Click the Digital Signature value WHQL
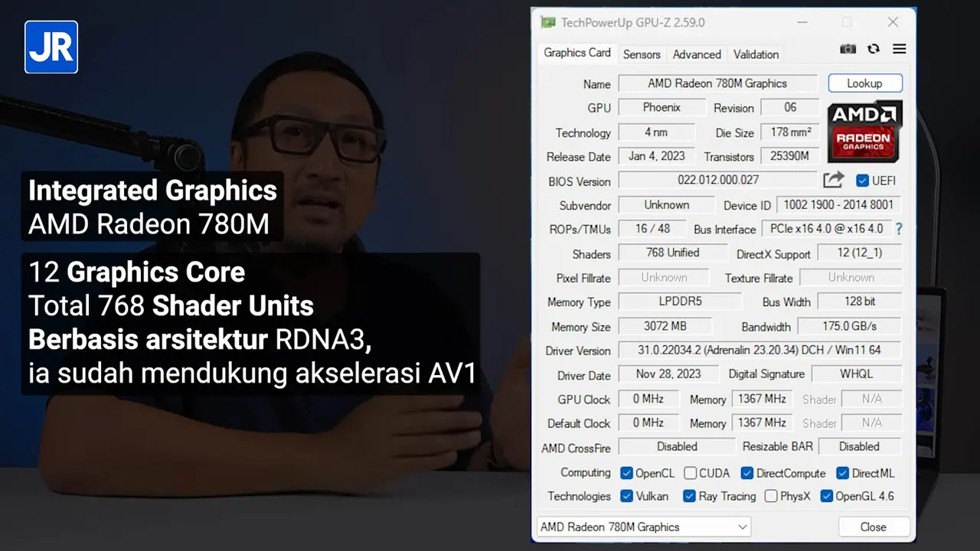 pyautogui.click(x=856, y=374)
